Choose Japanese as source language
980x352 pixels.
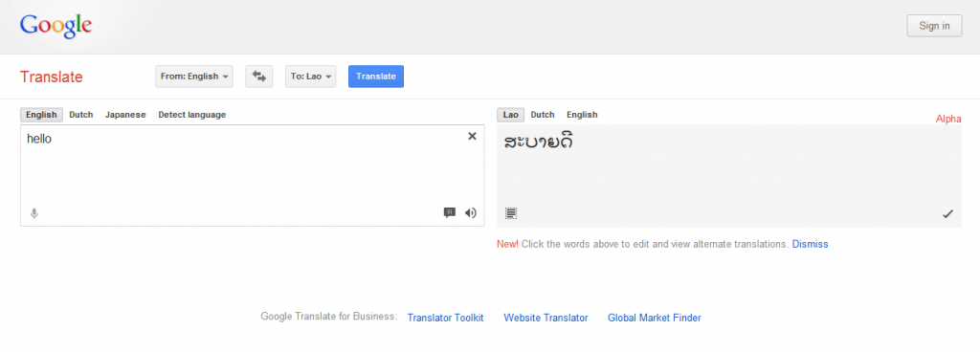point(125,115)
